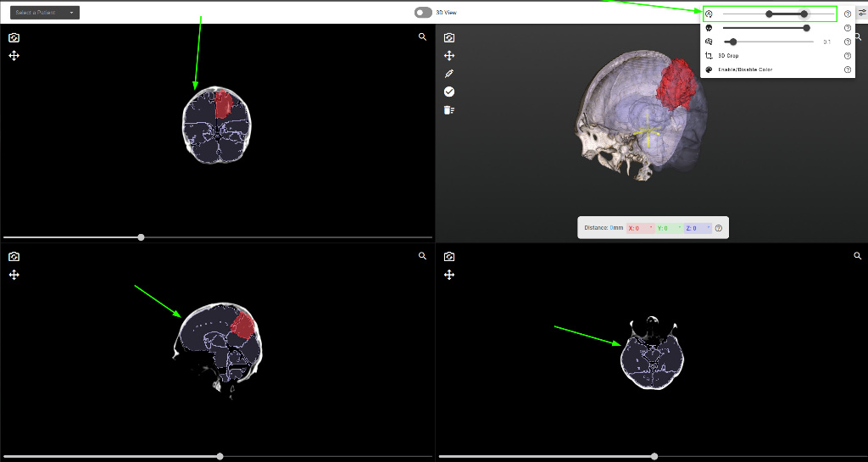The image size is (868, 462).
Task: Click the settings sliders icon at top right
Action: point(861,13)
